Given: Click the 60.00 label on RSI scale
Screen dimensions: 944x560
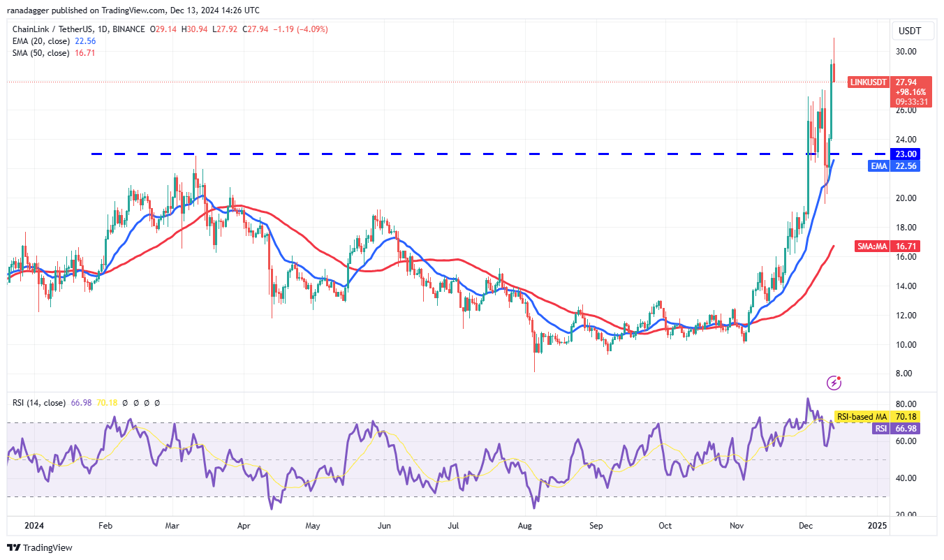Looking at the screenshot, I should click(x=906, y=441).
